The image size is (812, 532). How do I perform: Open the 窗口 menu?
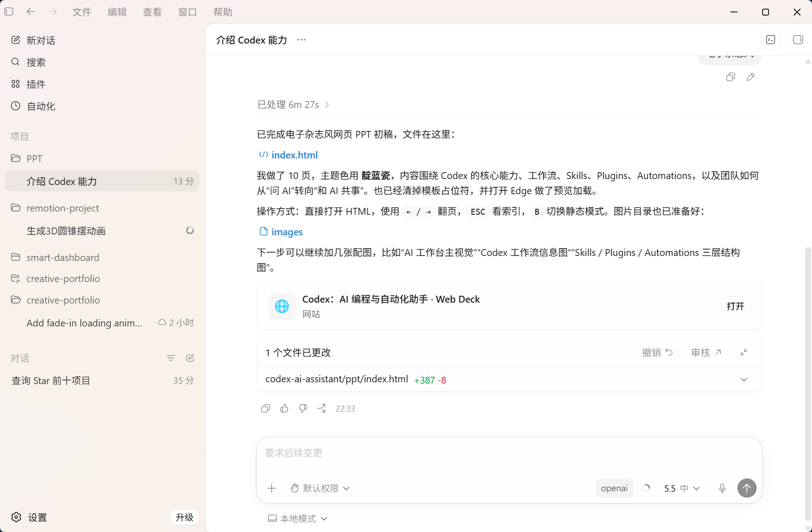[188, 12]
